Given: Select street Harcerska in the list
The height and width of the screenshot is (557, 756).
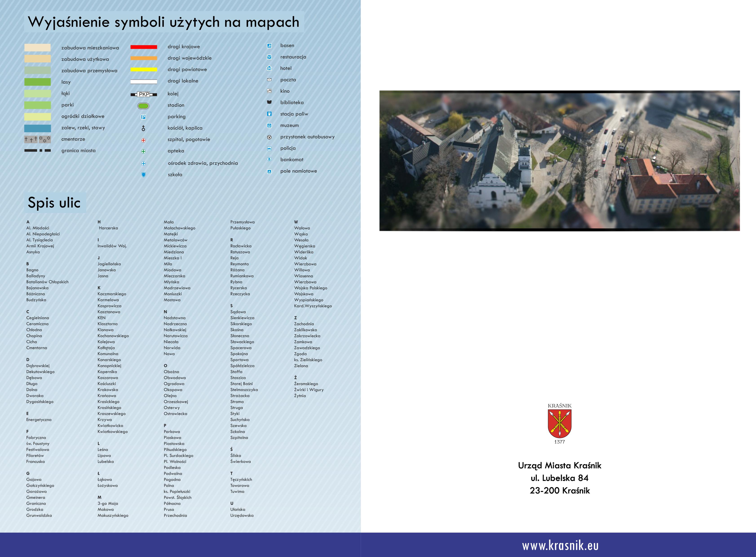Looking at the screenshot, I should 108,228.
